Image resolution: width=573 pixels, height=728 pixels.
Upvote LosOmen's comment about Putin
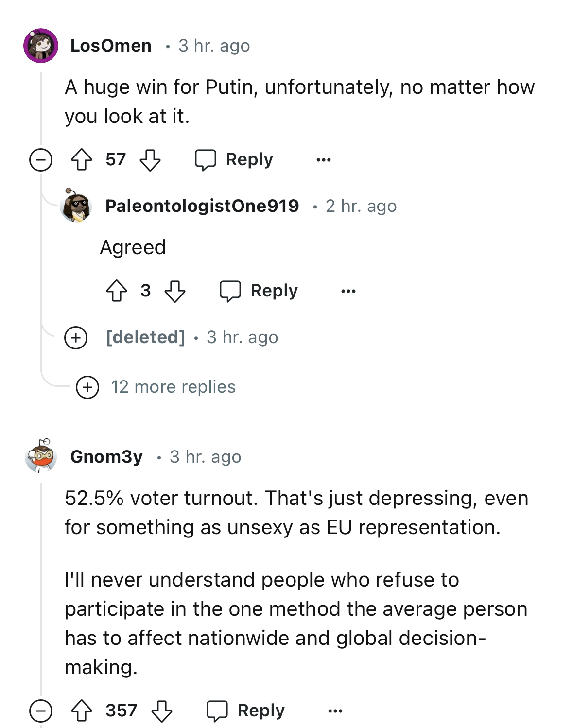(82, 160)
